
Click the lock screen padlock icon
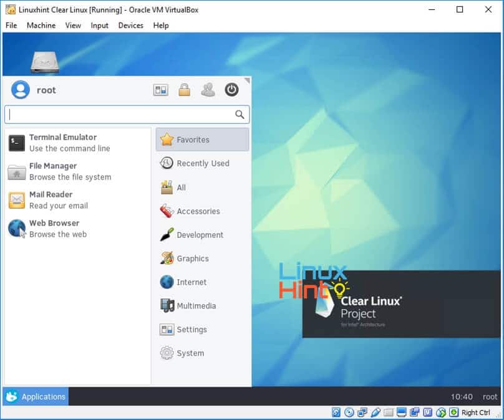point(184,90)
